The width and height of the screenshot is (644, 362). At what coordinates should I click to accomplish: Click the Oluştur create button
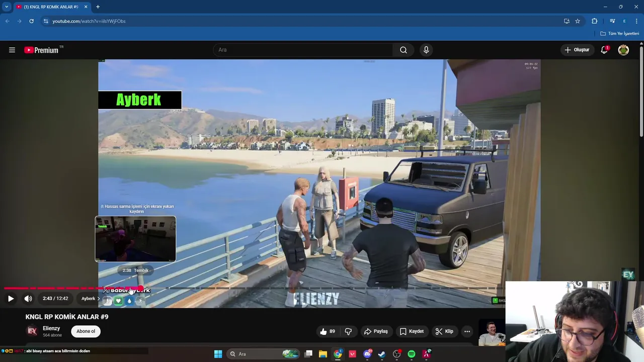577,50
